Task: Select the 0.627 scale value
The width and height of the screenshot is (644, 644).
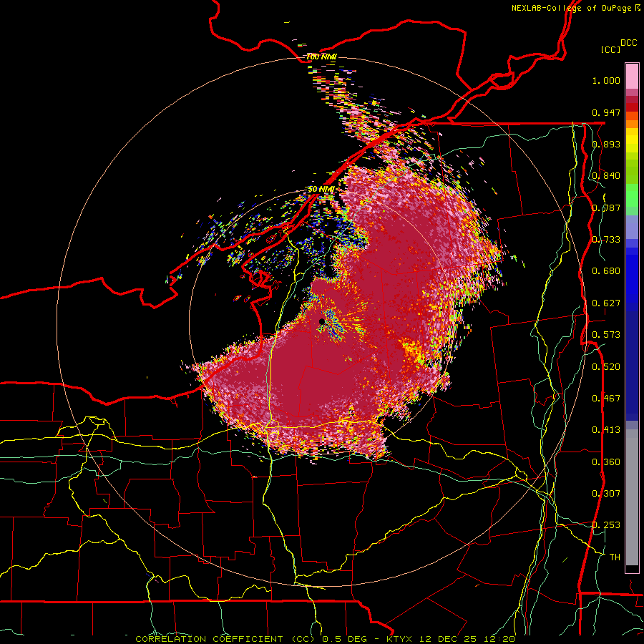Action: click(x=606, y=303)
